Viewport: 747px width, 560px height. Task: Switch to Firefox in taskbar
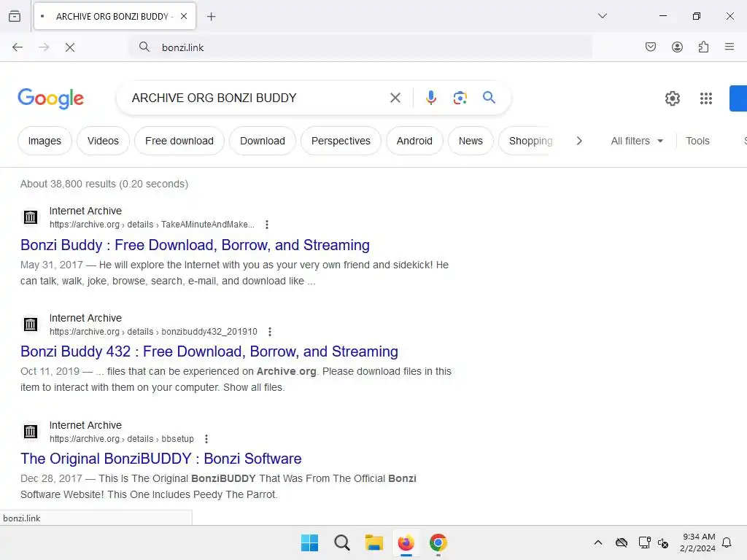[406, 542]
